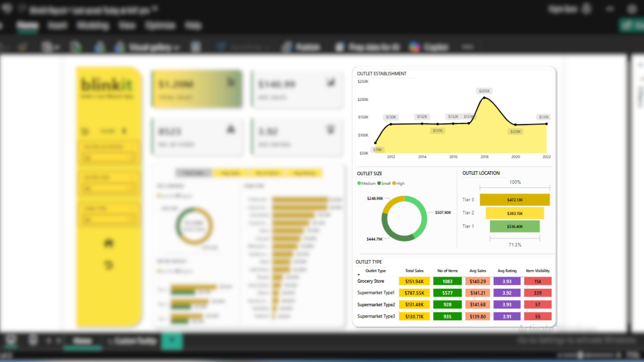Add a new report page with plus
Viewport: 644px width, 362px height.
pyautogui.click(x=172, y=341)
